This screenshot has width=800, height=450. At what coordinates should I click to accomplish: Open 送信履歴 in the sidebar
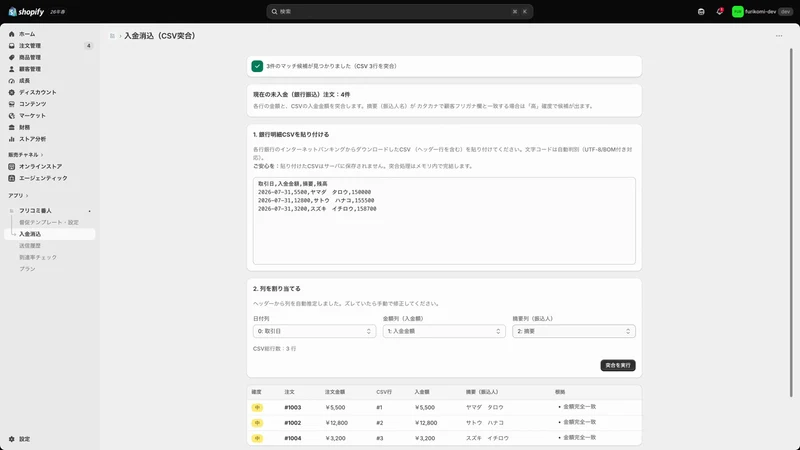(30, 246)
